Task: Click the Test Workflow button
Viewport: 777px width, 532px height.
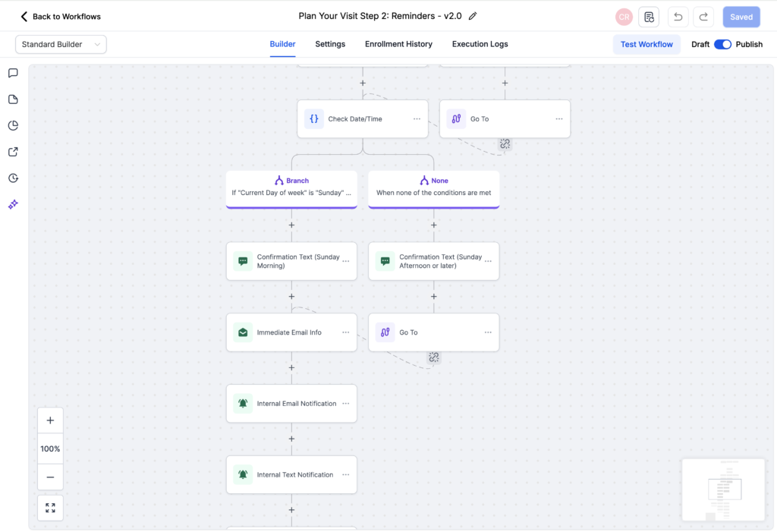Action: coord(646,44)
